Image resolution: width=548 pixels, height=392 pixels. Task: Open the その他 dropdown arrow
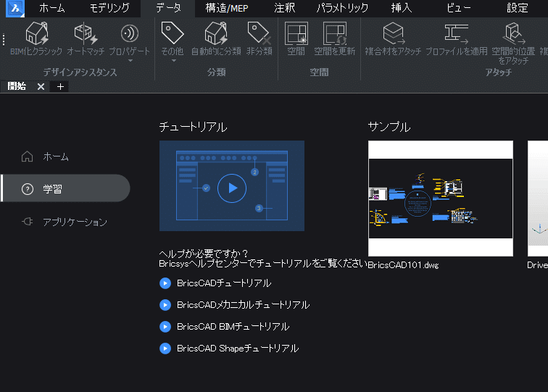coord(174,61)
